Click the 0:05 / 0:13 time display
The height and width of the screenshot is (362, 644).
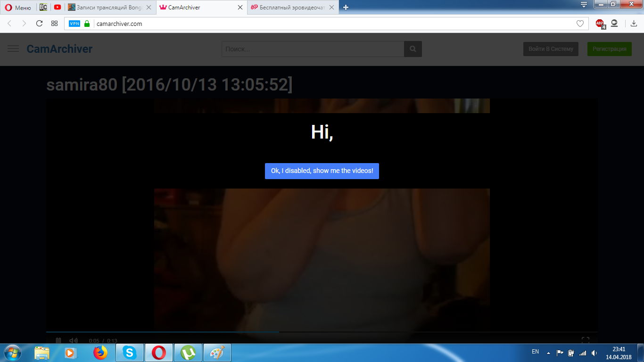[x=103, y=341]
